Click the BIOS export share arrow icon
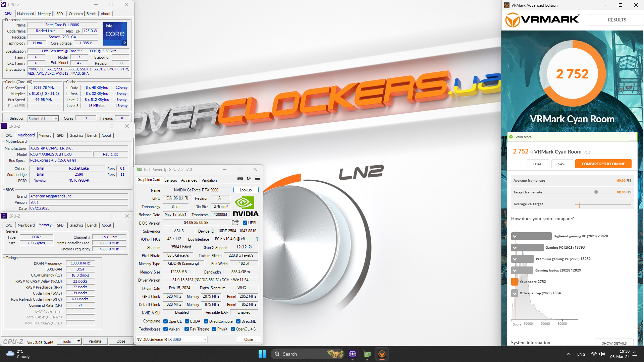 [235, 223]
